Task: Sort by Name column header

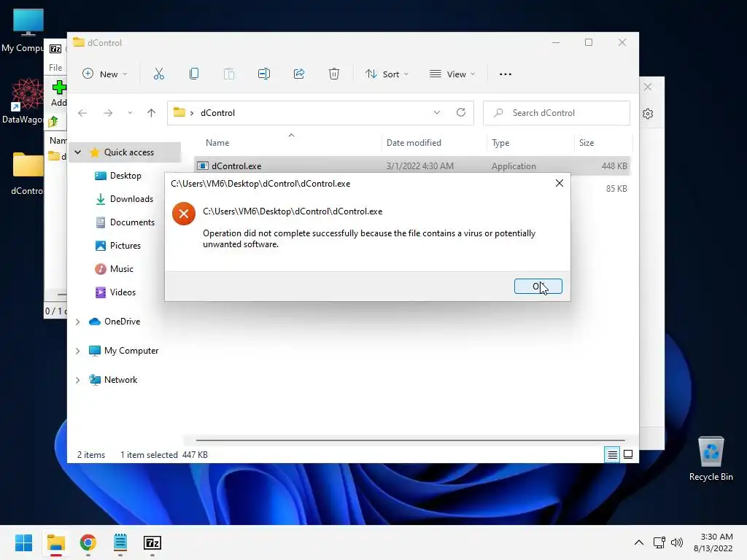Action: [217, 143]
